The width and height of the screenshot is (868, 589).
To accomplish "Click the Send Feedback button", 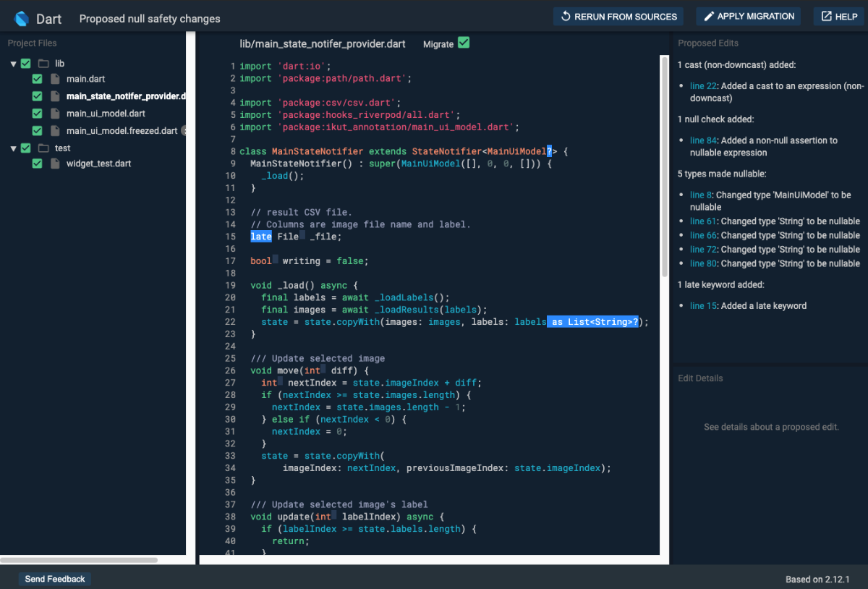I will coord(55,579).
